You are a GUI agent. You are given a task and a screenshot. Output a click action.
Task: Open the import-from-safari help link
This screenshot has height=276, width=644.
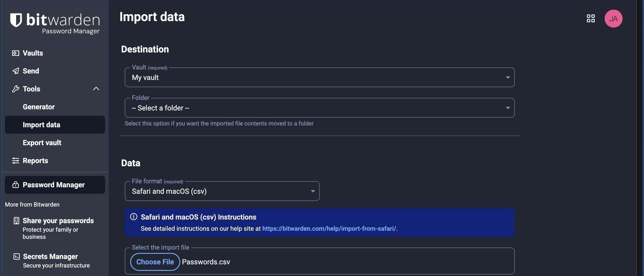329,229
